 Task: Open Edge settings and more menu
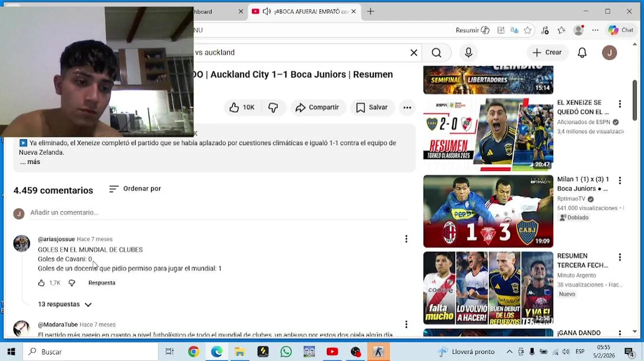pos(595,30)
